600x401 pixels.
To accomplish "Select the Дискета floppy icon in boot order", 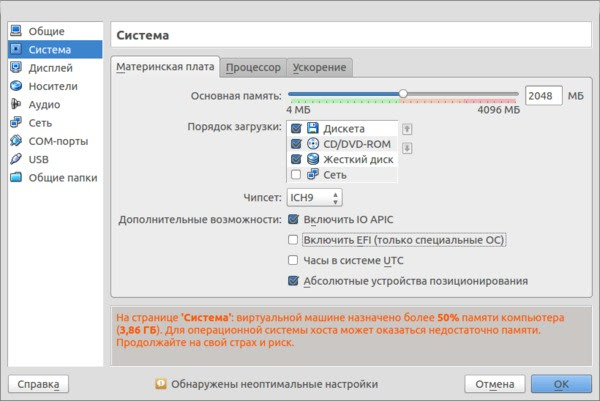I will [313, 129].
